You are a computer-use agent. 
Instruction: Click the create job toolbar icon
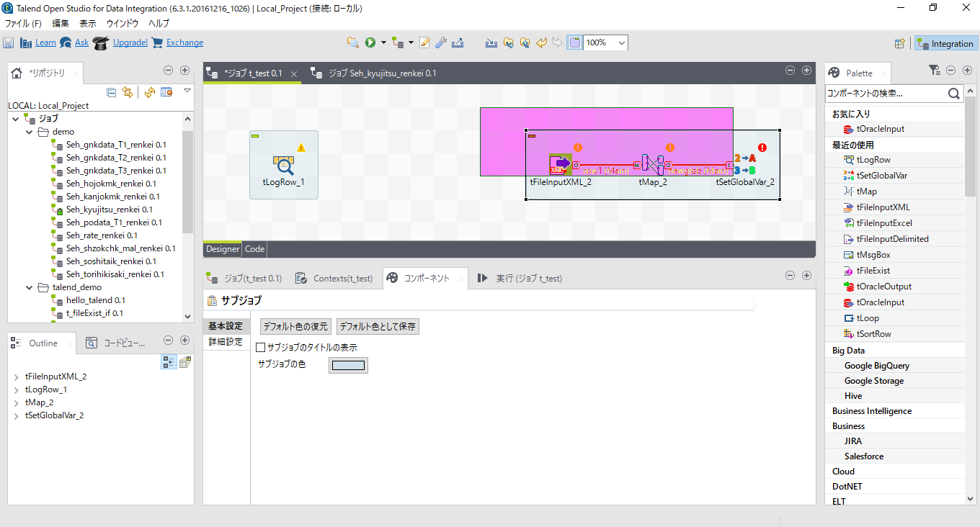tap(398, 42)
